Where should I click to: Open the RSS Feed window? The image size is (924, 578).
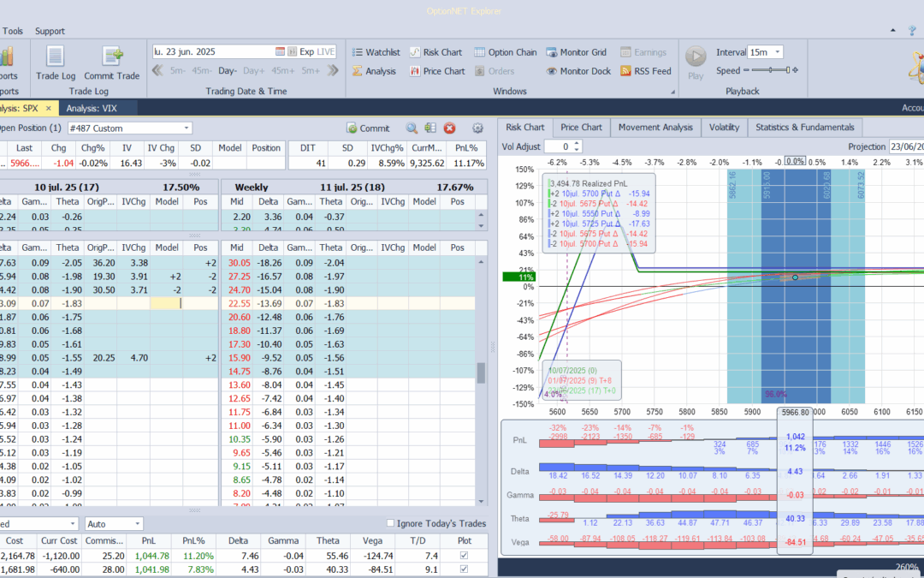[x=646, y=71]
